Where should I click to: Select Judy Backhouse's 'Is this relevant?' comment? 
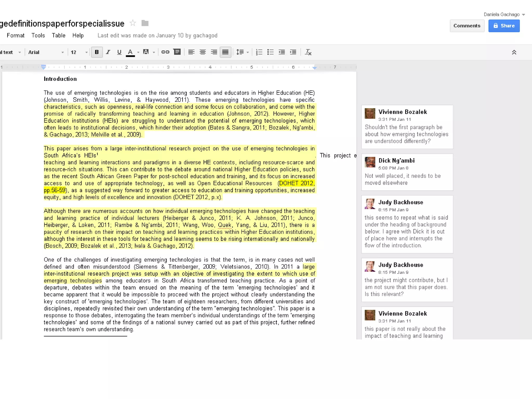click(x=407, y=280)
